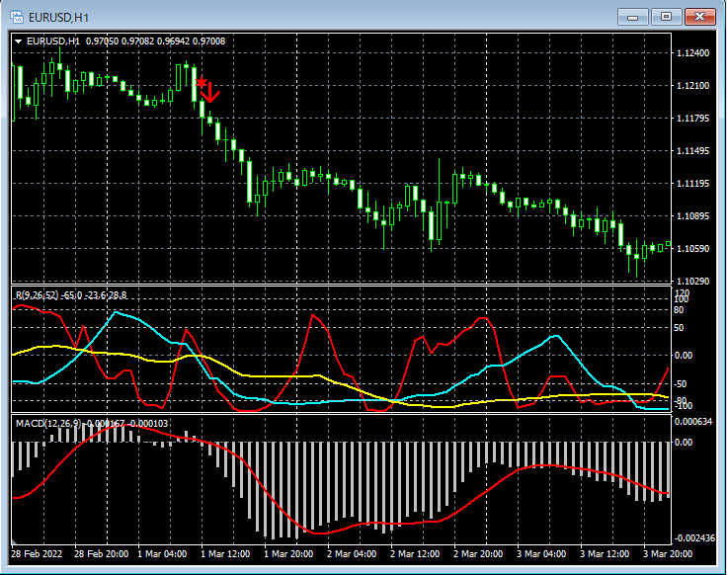Click the 1.11195 price level on axis
Image resolution: width=728 pixels, height=575 pixels.
click(x=693, y=184)
